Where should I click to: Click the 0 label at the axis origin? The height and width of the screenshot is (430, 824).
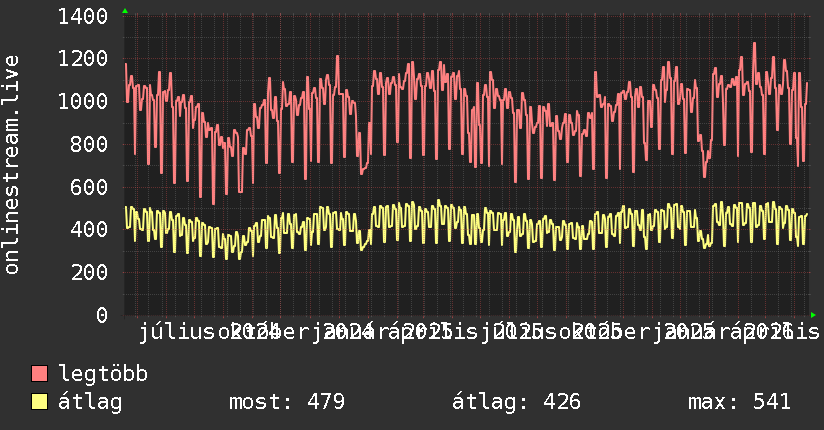[102, 315]
